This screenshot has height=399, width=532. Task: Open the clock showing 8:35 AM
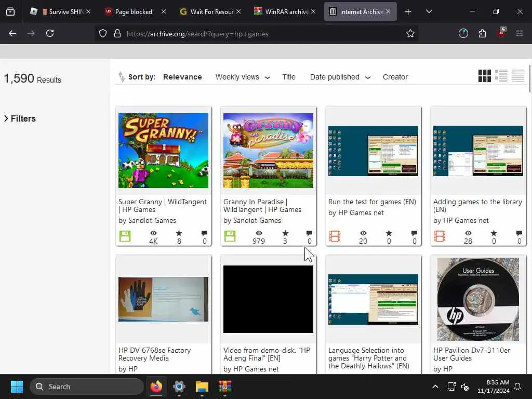pos(493,387)
